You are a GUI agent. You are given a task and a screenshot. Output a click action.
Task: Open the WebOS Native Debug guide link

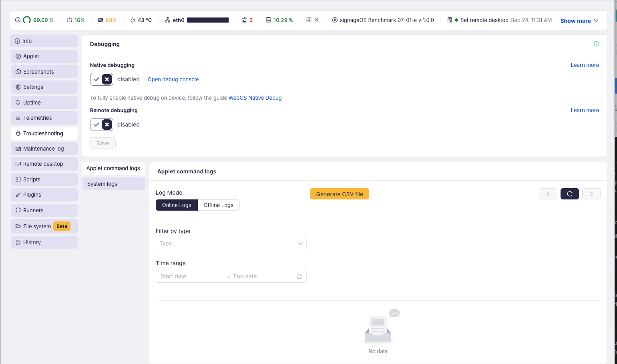coord(255,98)
